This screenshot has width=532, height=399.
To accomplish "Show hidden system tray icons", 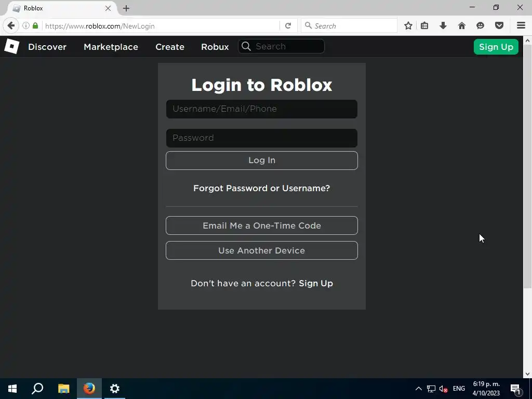I will 419,389.
